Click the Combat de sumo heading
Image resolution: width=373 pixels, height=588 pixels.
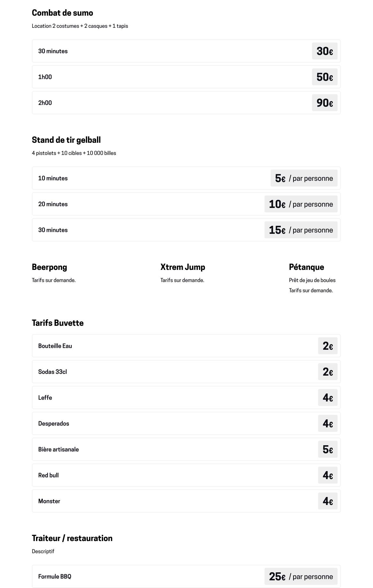tap(63, 13)
